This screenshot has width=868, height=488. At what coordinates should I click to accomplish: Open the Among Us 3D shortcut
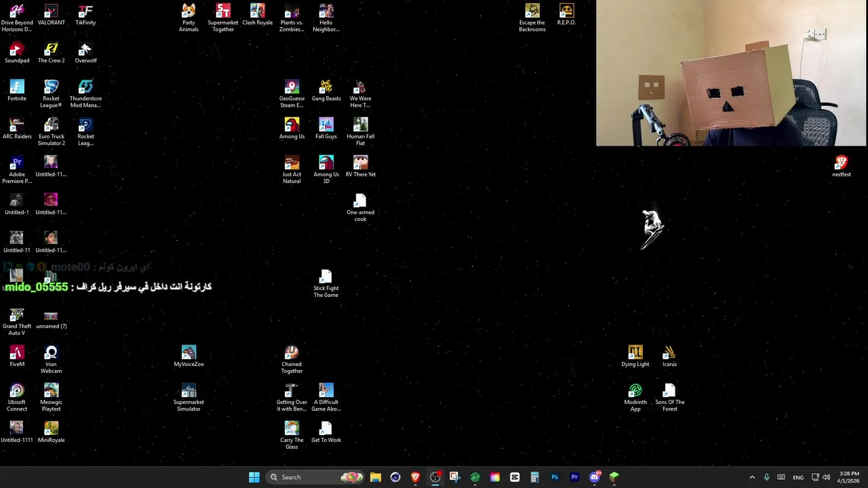[326, 169]
